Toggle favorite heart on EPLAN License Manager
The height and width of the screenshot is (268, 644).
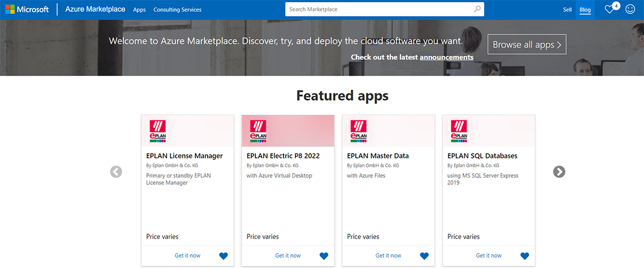(223, 256)
